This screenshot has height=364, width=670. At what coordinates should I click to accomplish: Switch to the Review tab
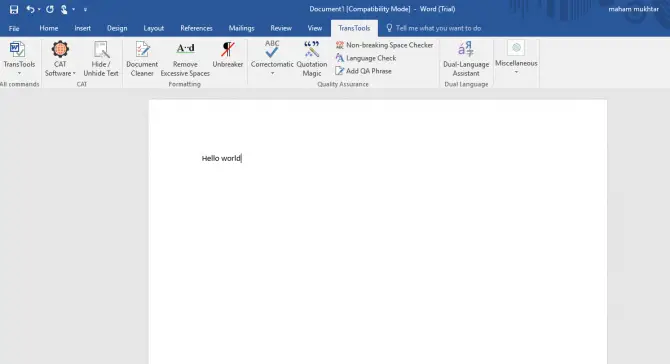(281, 28)
